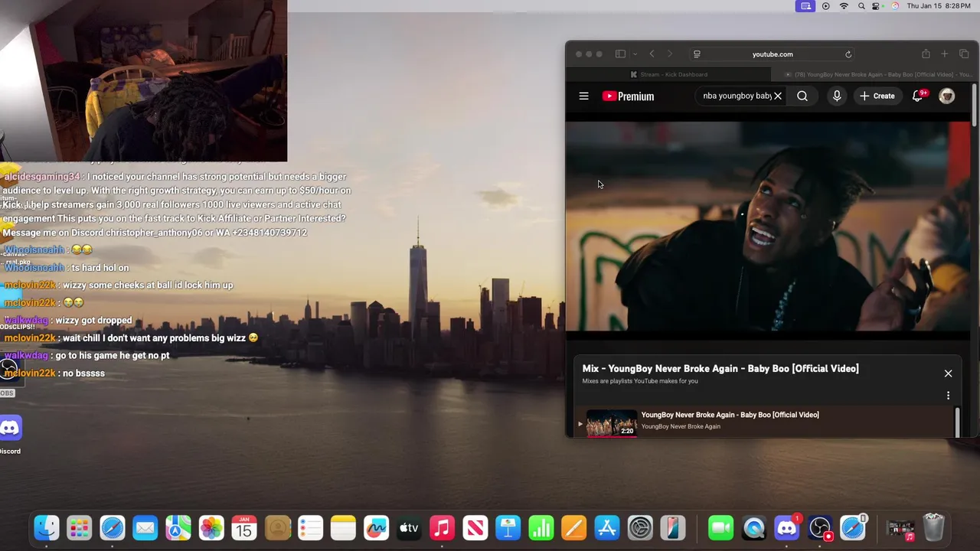This screenshot has height=551, width=980.
Task: Open Mail from the Dock
Action: 145,528
